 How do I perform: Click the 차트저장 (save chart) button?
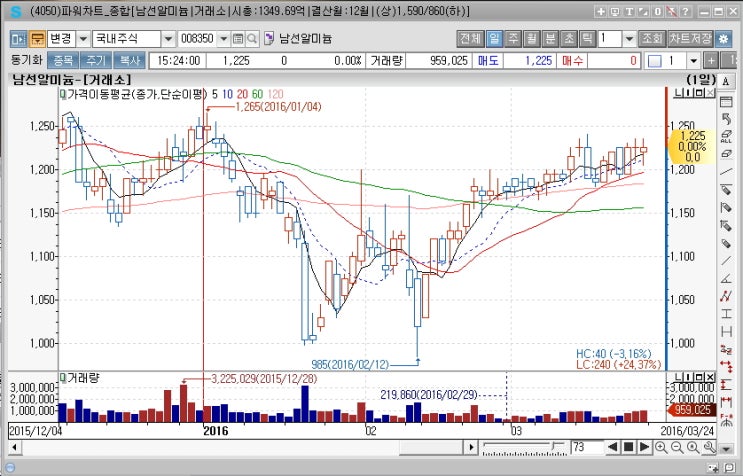coord(690,38)
